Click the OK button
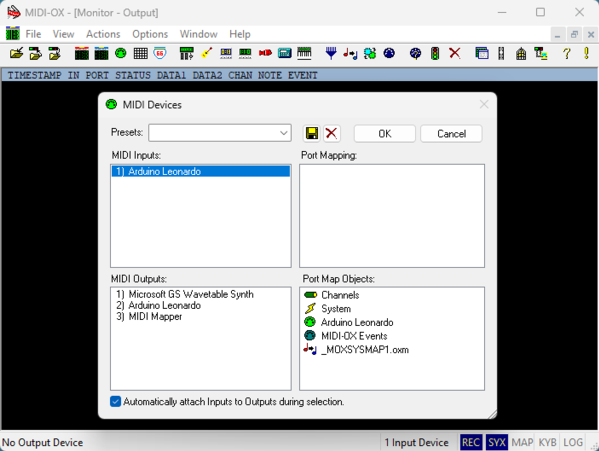 (385, 134)
